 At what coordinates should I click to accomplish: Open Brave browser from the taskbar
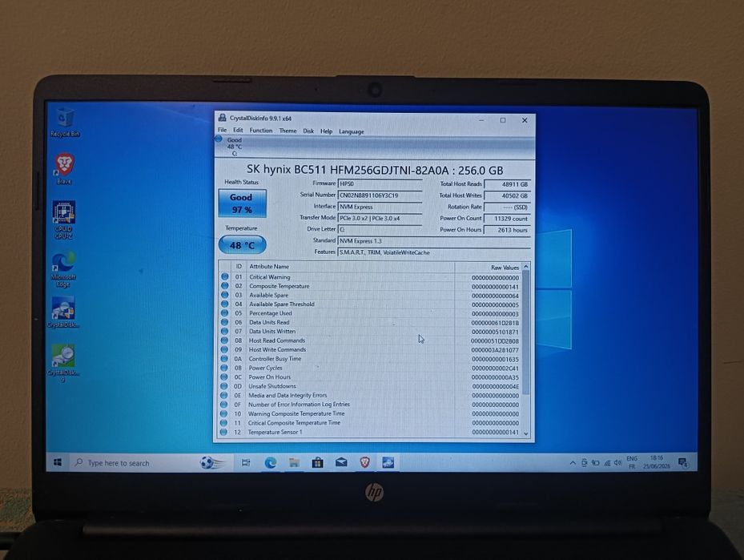(x=364, y=462)
